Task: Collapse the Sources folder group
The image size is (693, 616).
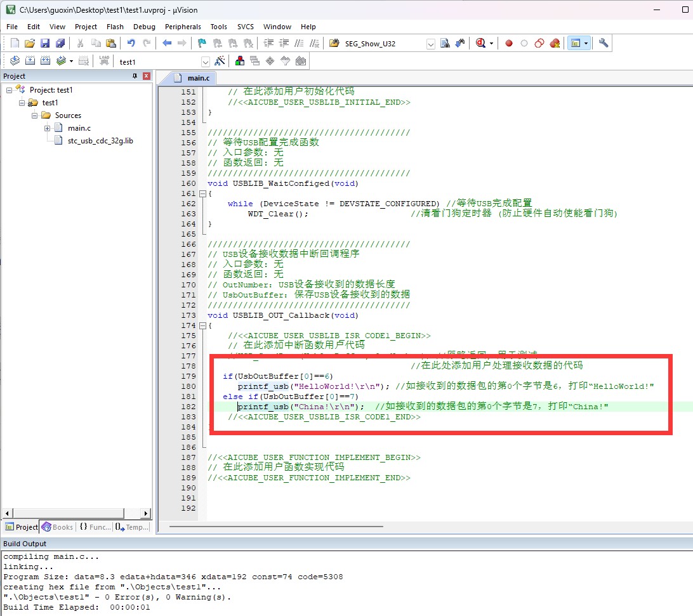Action: coord(35,115)
